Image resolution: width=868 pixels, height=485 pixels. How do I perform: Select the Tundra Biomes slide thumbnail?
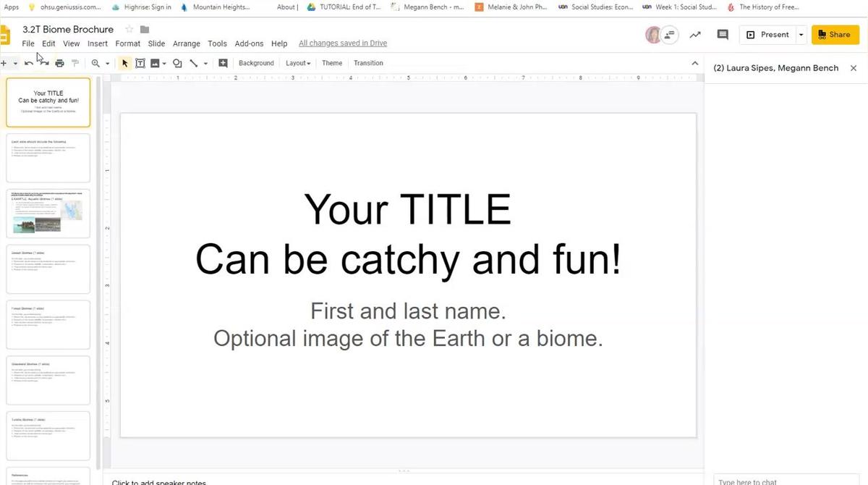point(48,436)
